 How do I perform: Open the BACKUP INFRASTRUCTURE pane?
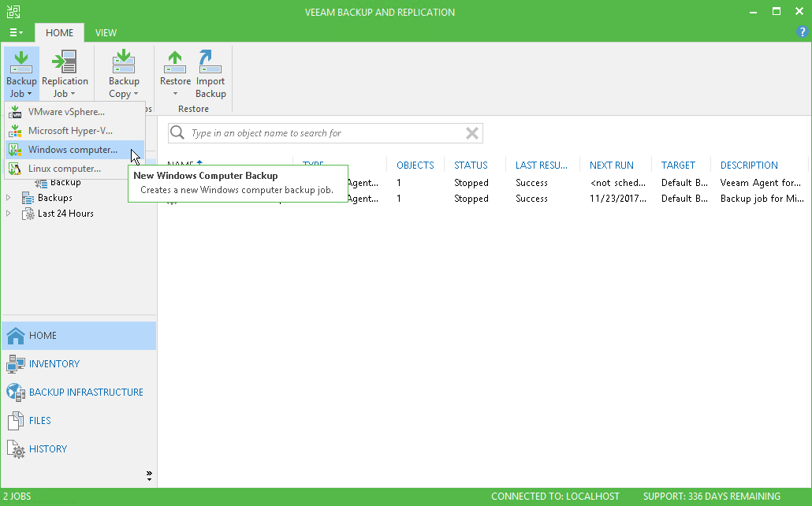tap(79, 392)
